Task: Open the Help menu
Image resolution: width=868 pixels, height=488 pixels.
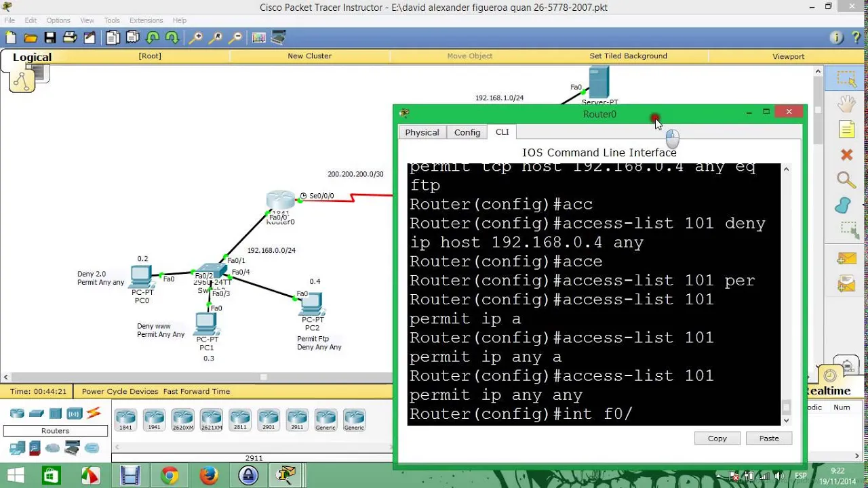Action: click(180, 20)
